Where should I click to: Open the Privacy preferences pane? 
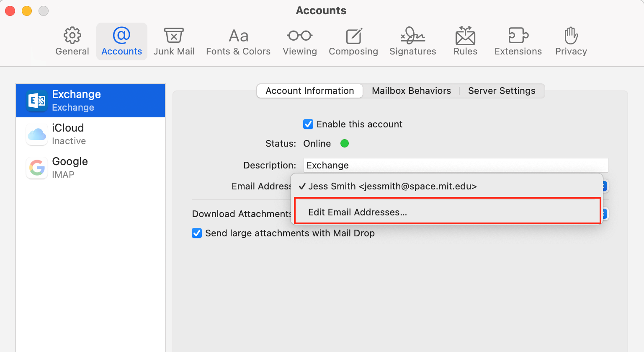point(571,41)
